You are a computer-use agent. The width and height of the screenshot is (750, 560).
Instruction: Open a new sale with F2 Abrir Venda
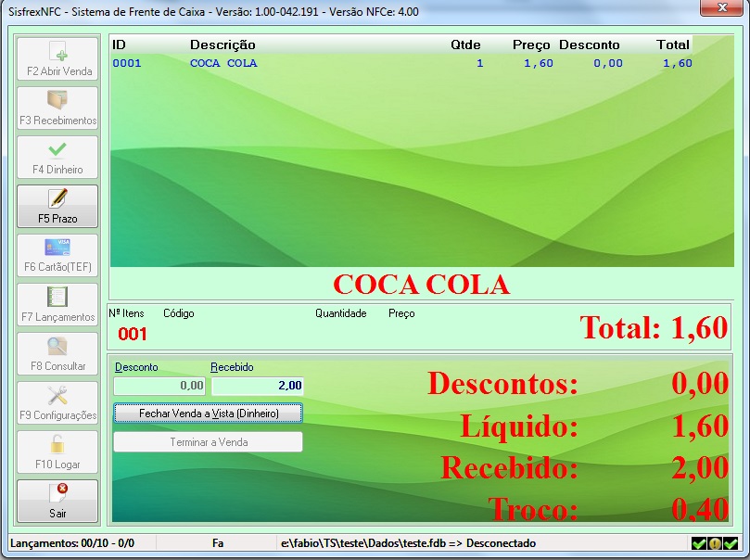pos(57,58)
